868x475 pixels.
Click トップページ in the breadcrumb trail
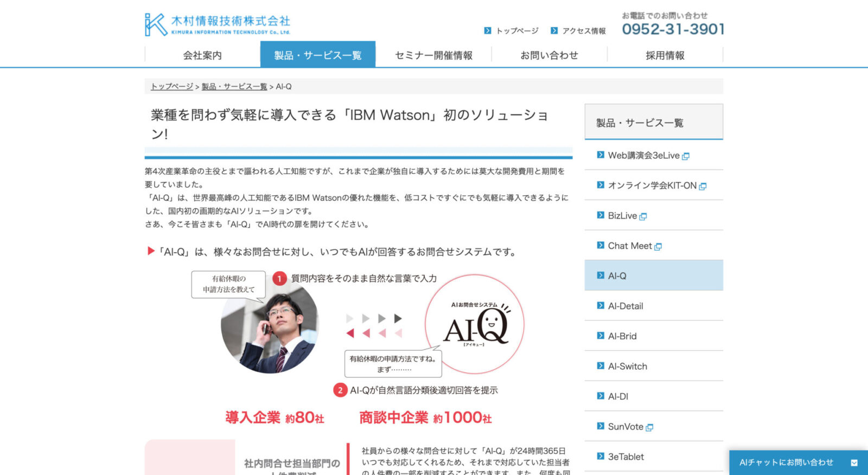(x=171, y=87)
